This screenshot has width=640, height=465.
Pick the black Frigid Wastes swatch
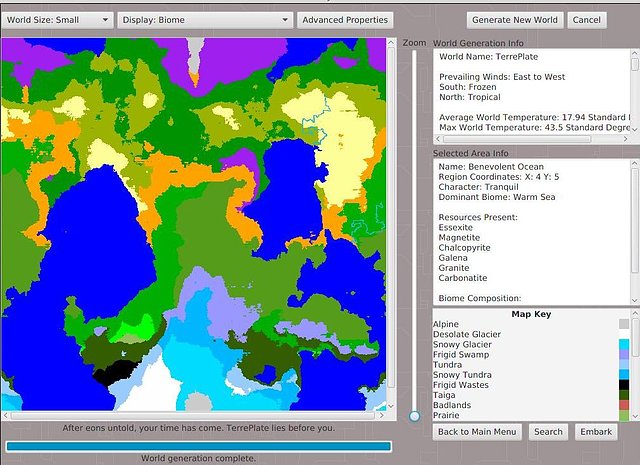click(624, 385)
